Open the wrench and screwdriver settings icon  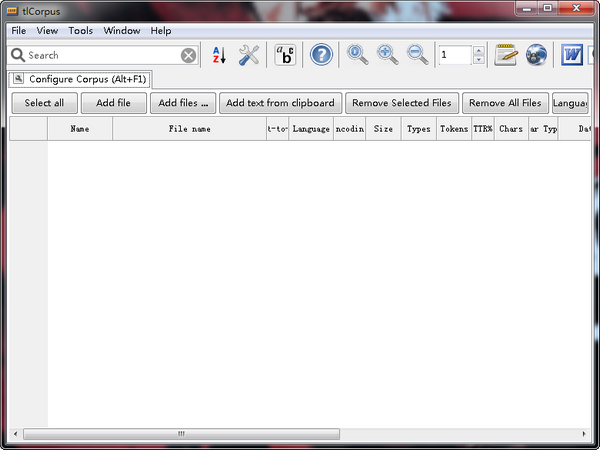click(249, 55)
